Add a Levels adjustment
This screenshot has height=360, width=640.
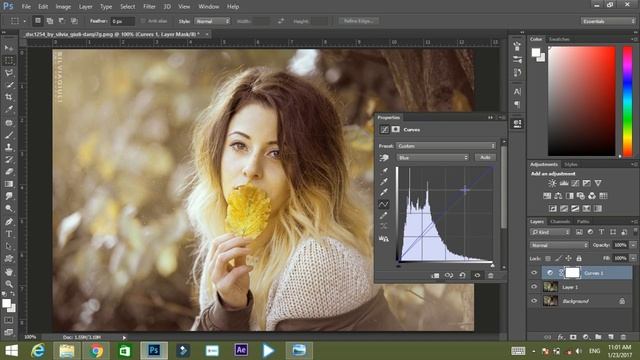pyautogui.click(x=564, y=183)
